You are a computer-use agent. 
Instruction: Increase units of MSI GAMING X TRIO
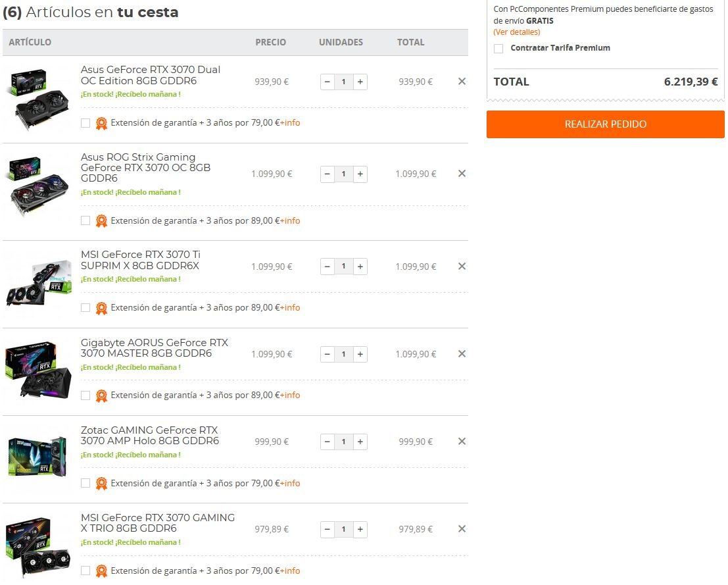(x=360, y=529)
